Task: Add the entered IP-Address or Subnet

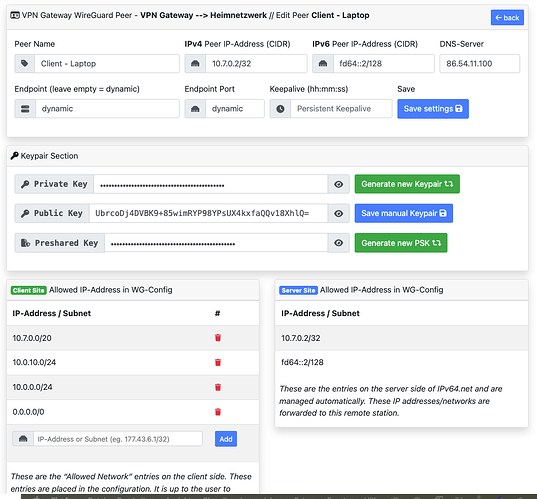Action: coord(226,439)
